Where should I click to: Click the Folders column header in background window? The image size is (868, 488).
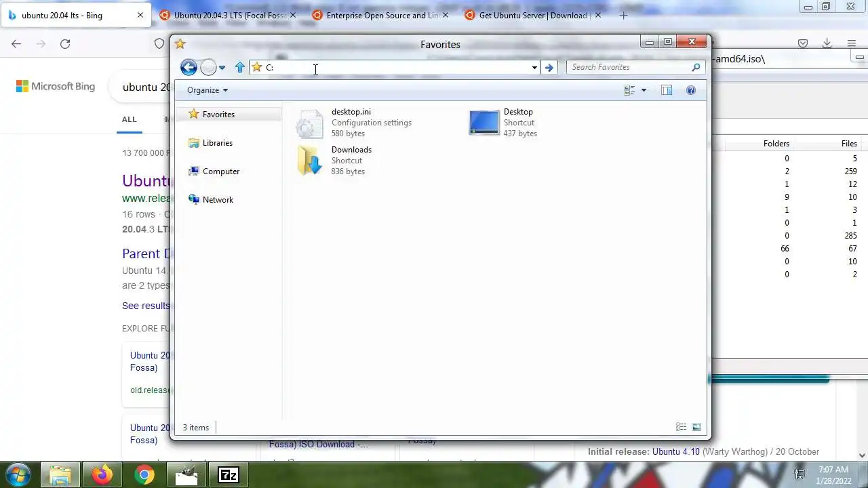[x=776, y=144]
